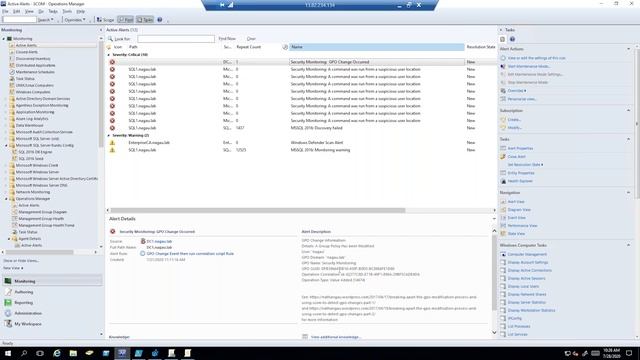Click the Scope toolbar button
Viewport: 640px width, 360px height.
point(105,20)
